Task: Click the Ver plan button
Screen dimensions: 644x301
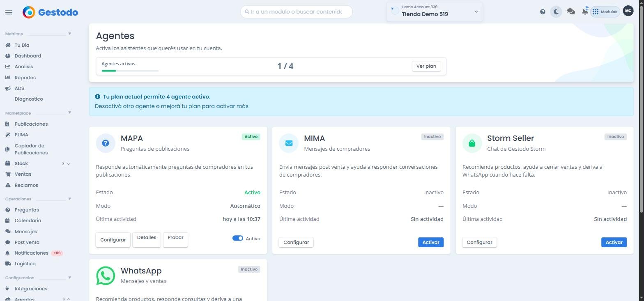Action: point(426,66)
